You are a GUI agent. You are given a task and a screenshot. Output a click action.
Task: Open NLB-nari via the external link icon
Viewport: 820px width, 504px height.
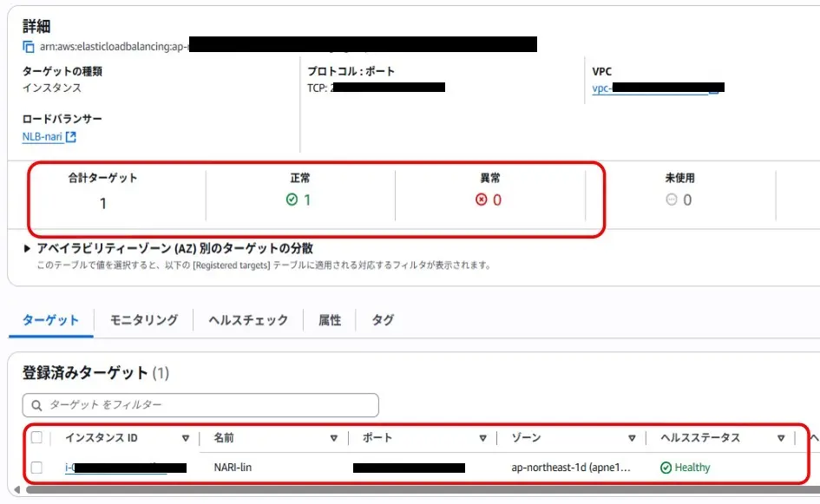69,136
